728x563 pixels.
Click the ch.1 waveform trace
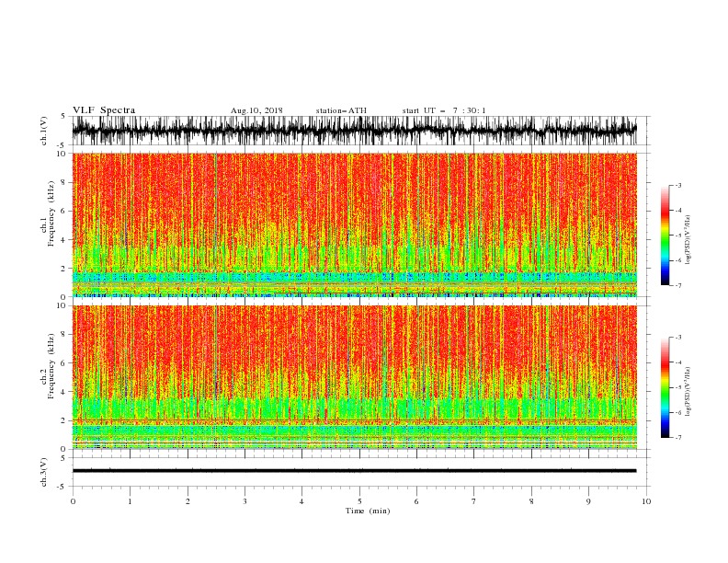(x=354, y=131)
